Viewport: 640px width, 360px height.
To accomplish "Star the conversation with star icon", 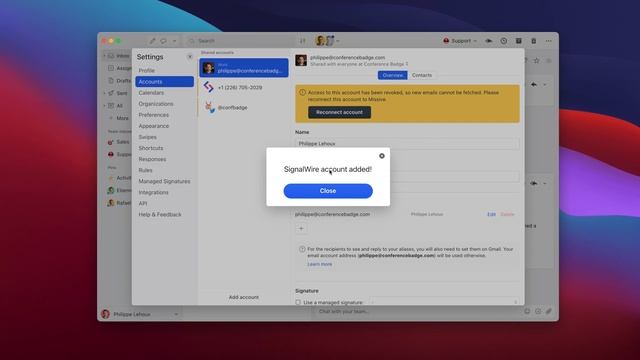I will click(x=537, y=60).
